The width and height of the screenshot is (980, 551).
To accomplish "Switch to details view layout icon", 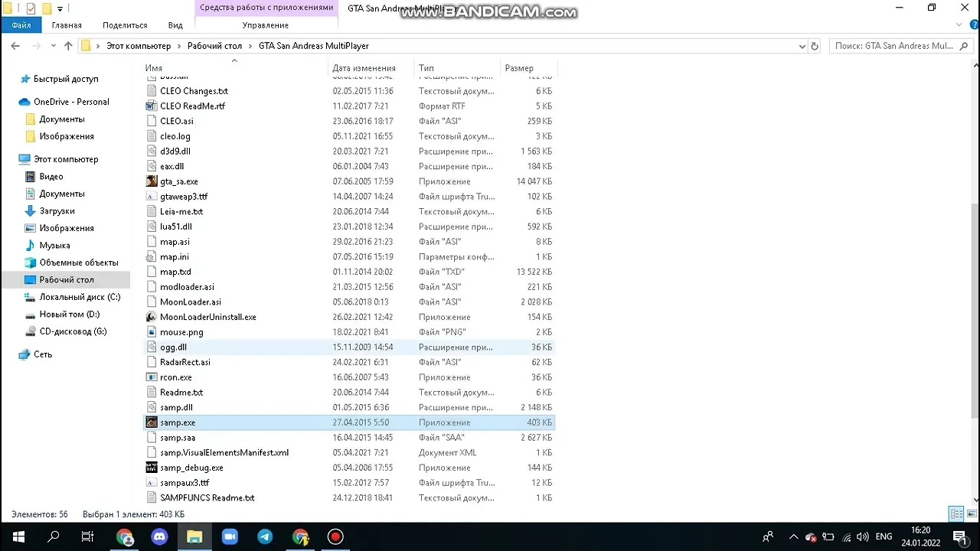I will pos(955,514).
